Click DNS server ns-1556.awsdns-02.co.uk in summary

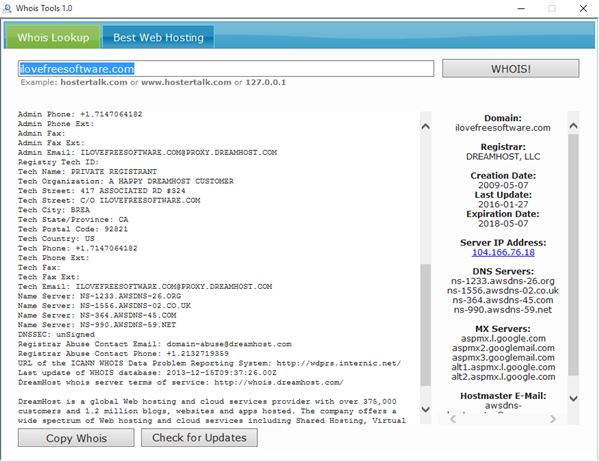[503, 291]
